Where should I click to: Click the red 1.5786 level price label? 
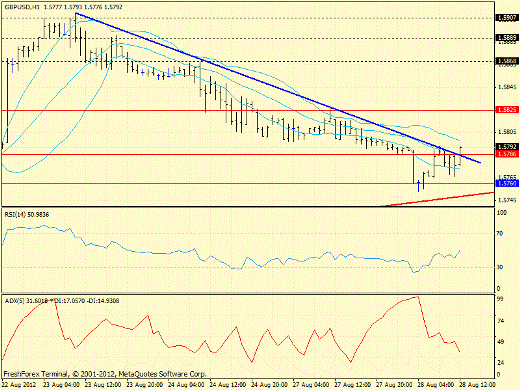(x=507, y=154)
